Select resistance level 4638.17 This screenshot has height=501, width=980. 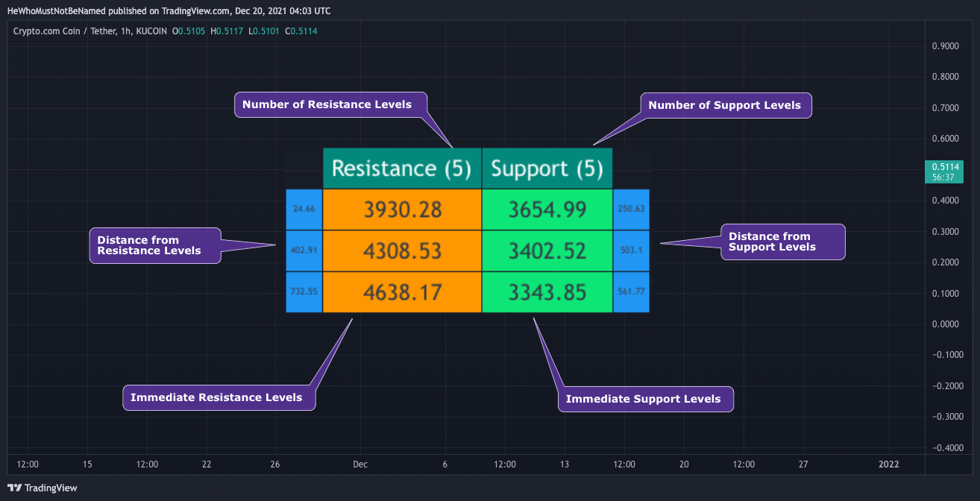pos(402,292)
